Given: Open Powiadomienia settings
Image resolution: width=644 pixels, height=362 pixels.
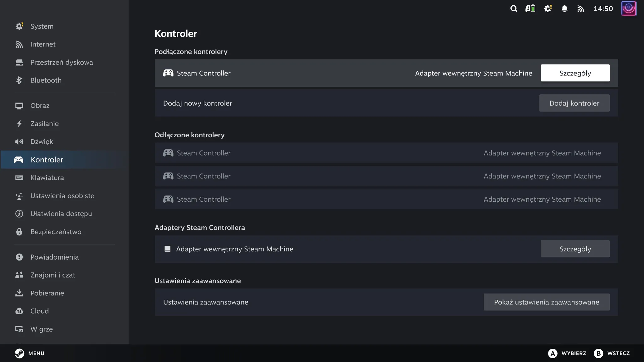Looking at the screenshot, I should (64, 257).
